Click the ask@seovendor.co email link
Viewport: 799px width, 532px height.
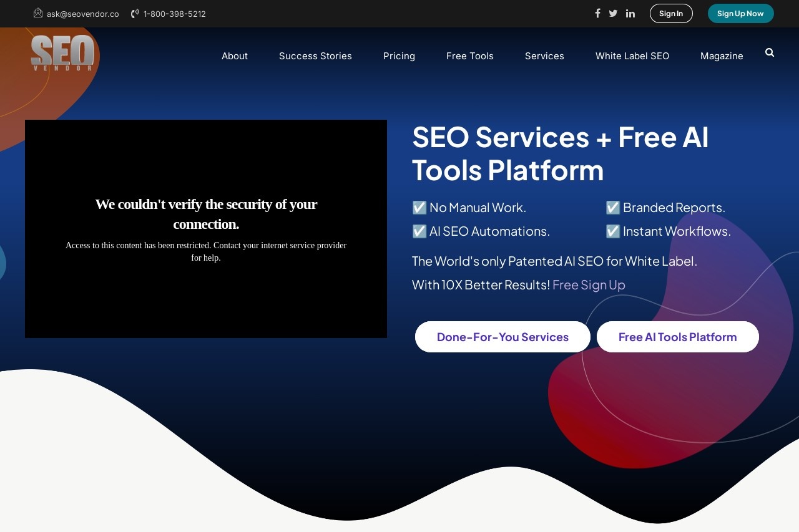point(83,14)
